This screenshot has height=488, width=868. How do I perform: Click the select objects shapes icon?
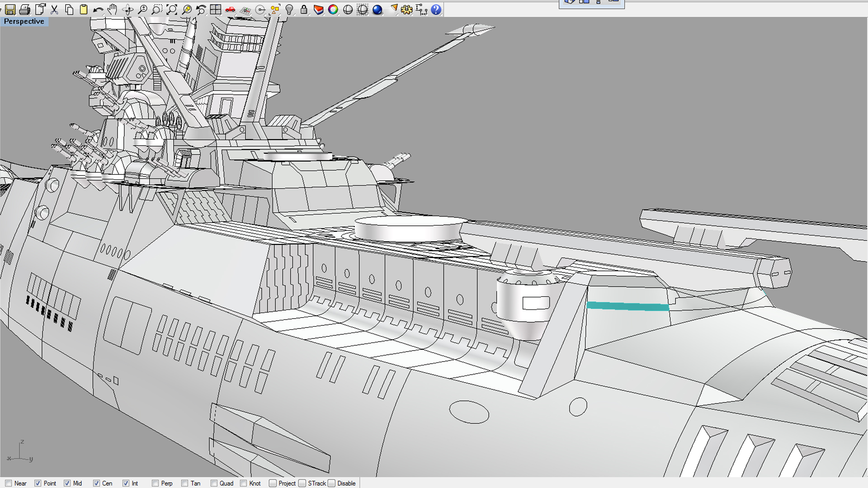click(274, 9)
